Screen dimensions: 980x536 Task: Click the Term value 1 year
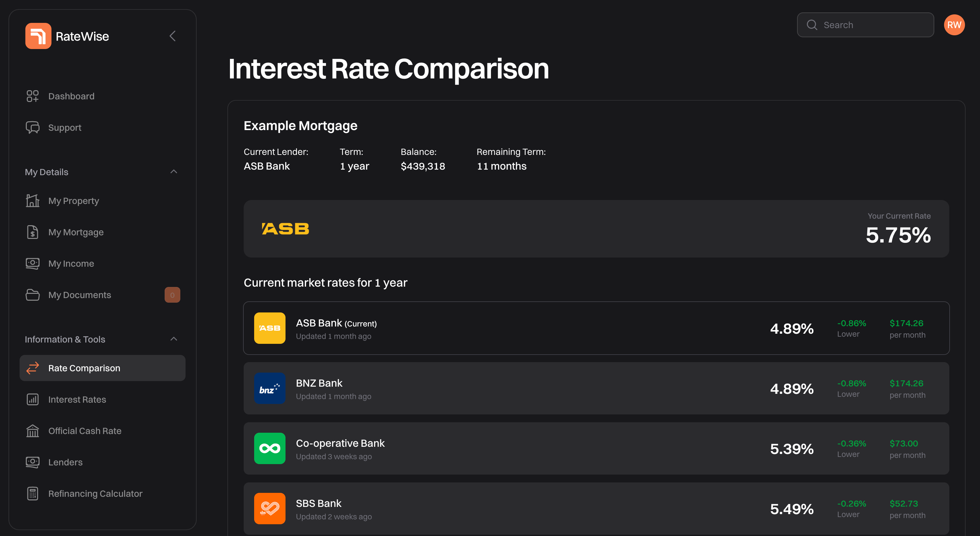click(x=354, y=166)
